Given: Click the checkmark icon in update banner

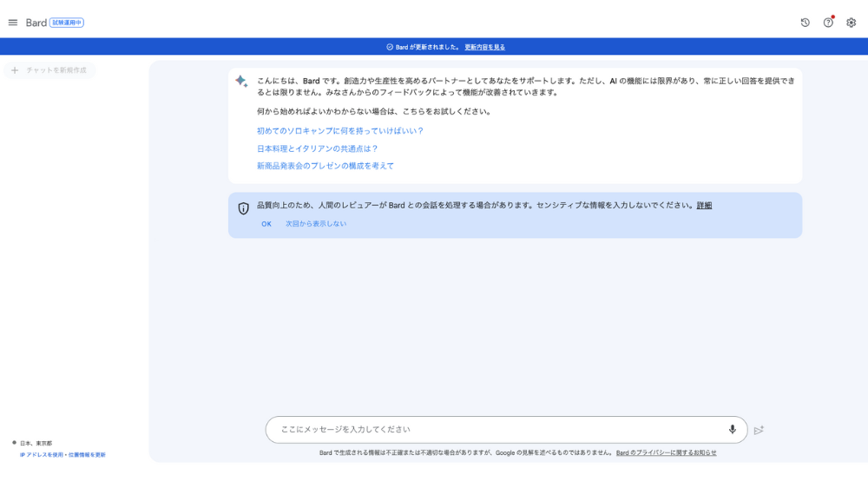Looking at the screenshot, I should (x=390, y=47).
